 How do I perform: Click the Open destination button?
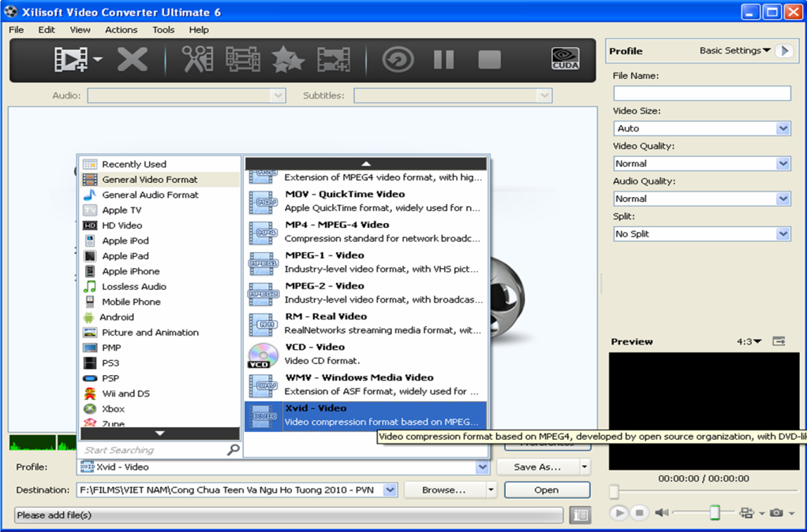pos(547,490)
